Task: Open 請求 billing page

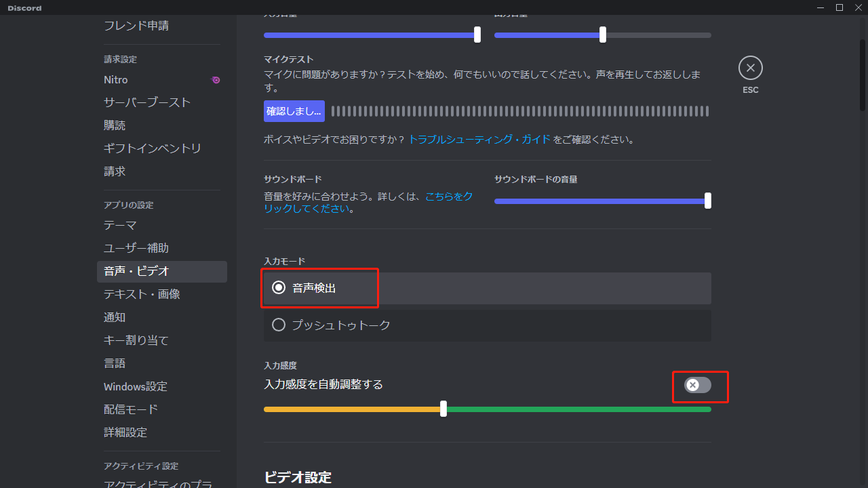Action: click(x=161, y=171)
